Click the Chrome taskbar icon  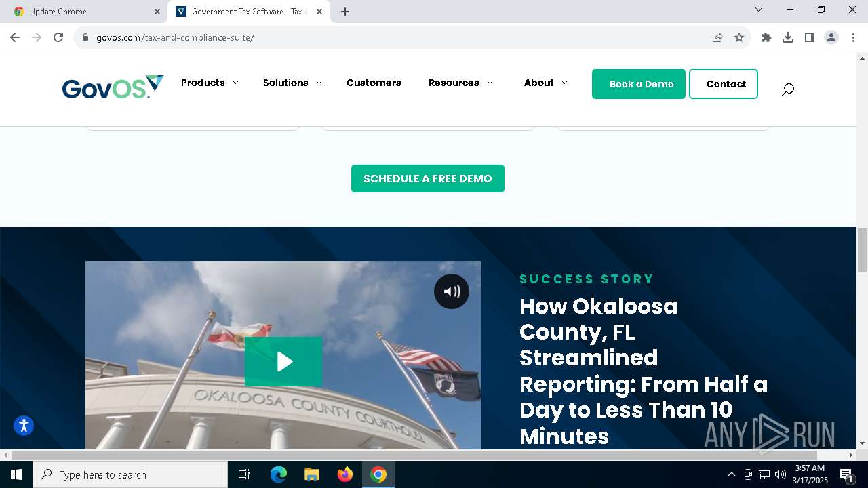click(378, 474)
